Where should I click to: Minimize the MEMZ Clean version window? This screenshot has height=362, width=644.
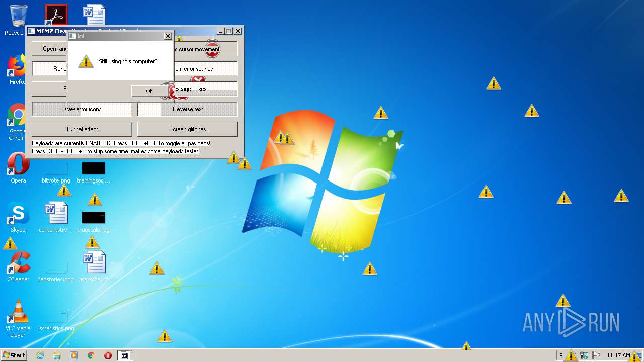click(220, 31)
